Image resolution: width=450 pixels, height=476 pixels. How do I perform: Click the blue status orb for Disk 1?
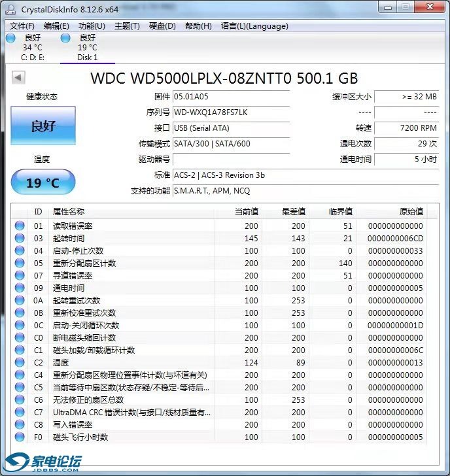point(65,38)
